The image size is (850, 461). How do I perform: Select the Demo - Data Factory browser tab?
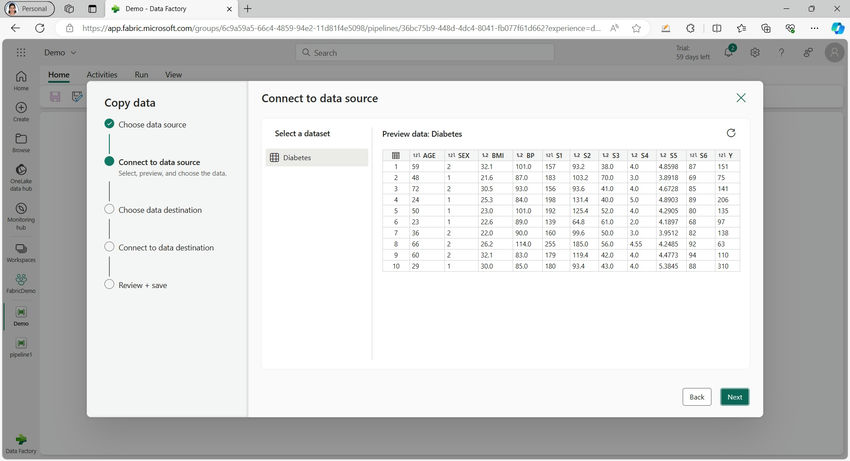[x=170, y=9]
